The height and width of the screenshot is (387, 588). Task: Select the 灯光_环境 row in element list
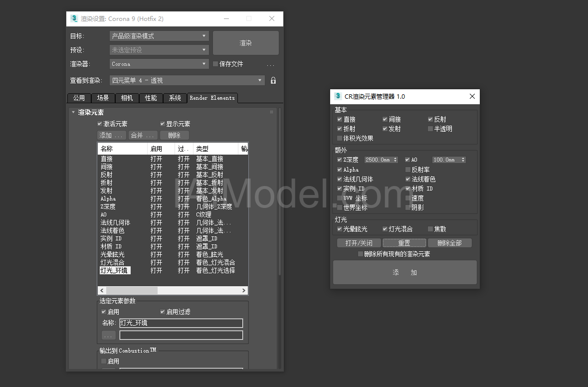point(173,270)
